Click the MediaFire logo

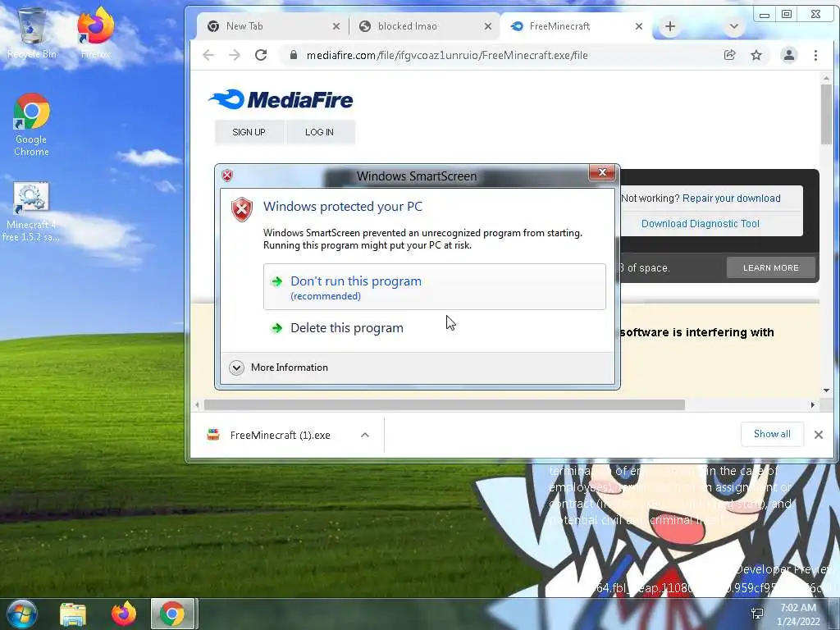click(281, 99)
